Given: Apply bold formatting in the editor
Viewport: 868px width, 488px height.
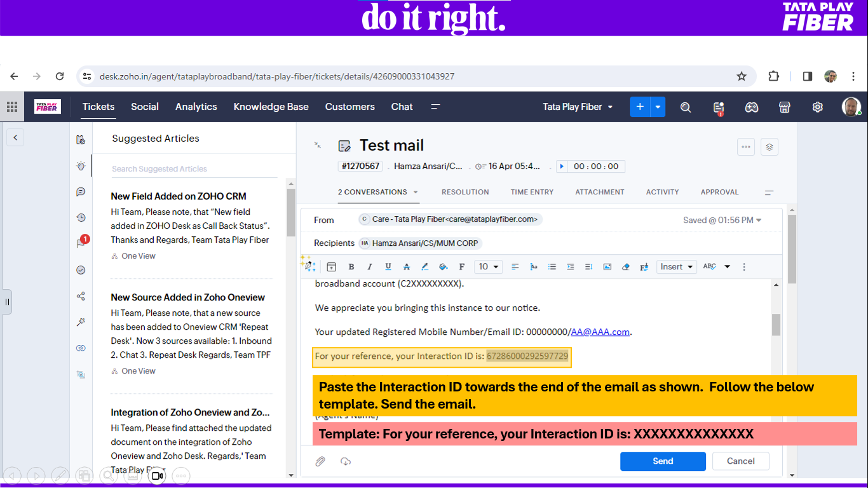Looking at the screenshot, I should tap(351, 267).
